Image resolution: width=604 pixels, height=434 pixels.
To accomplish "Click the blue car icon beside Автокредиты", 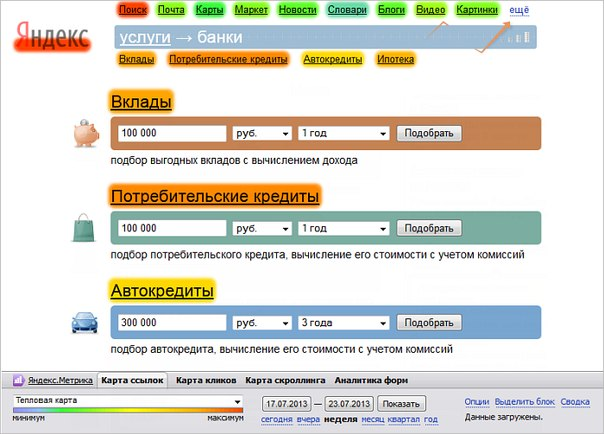I will tap(85, 323).
